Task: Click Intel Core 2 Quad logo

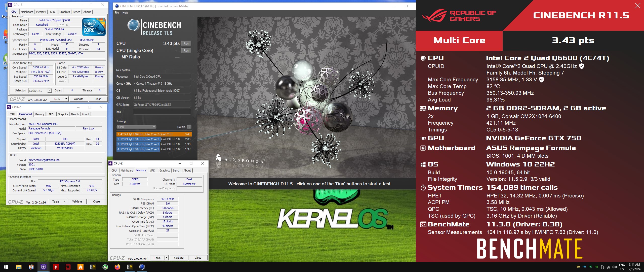Action: [x=94, y=27]
